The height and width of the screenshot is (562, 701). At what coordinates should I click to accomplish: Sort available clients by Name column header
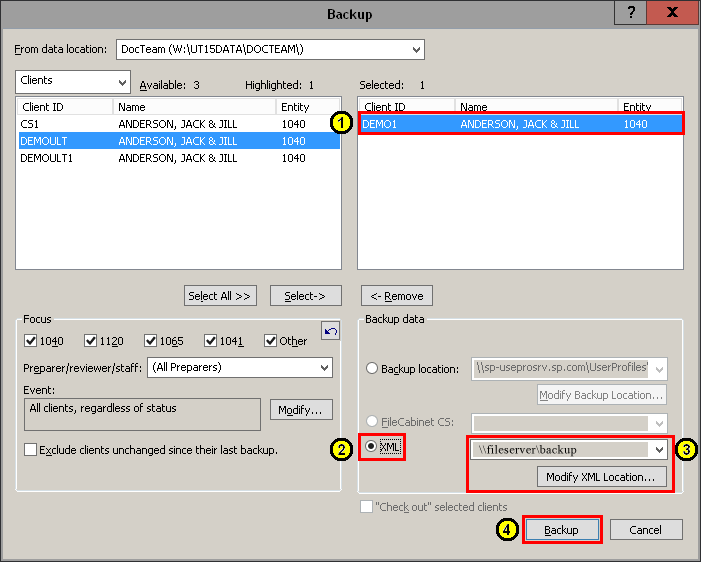click(x=194, y=107)
